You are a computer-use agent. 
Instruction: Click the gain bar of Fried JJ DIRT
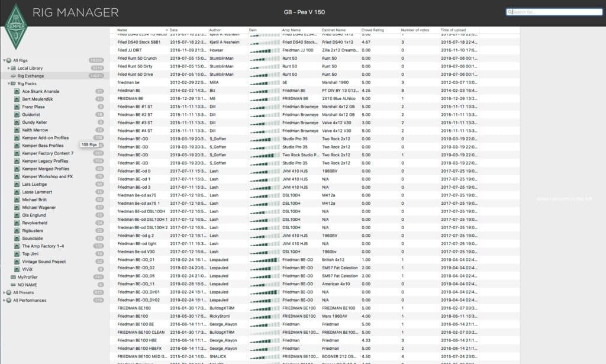click(265, 50)
